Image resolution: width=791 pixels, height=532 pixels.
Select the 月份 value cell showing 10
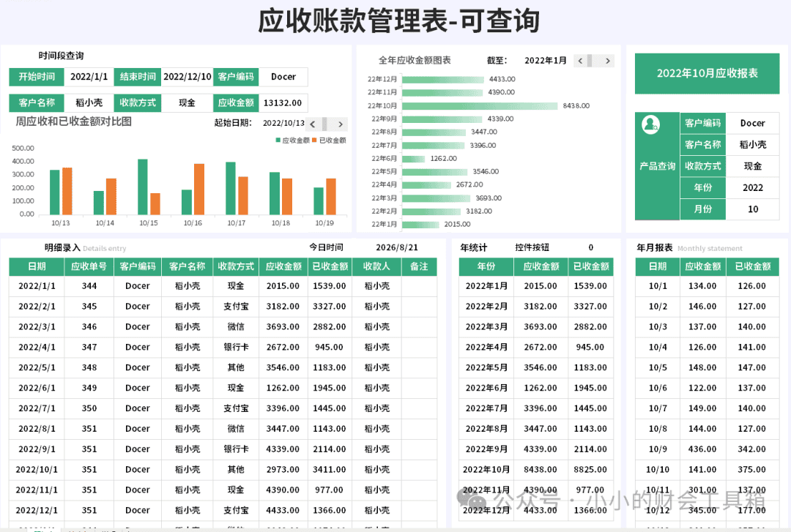tap(753, 209)
